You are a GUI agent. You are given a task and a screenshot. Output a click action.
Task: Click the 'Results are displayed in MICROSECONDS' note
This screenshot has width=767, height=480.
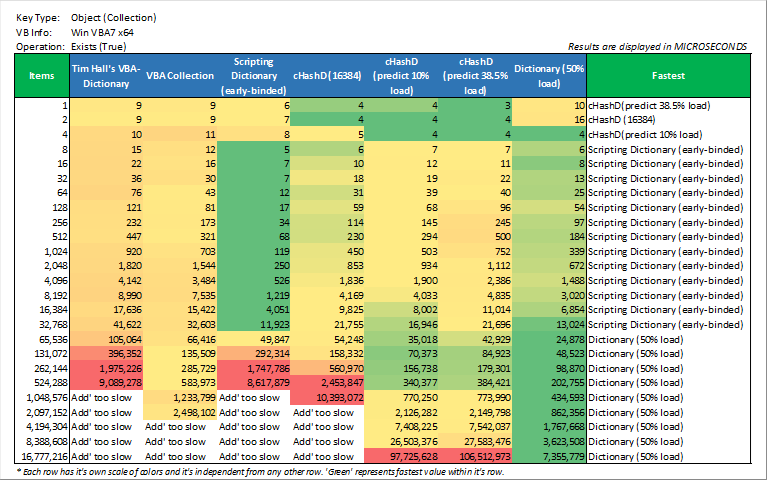point(656,46)
